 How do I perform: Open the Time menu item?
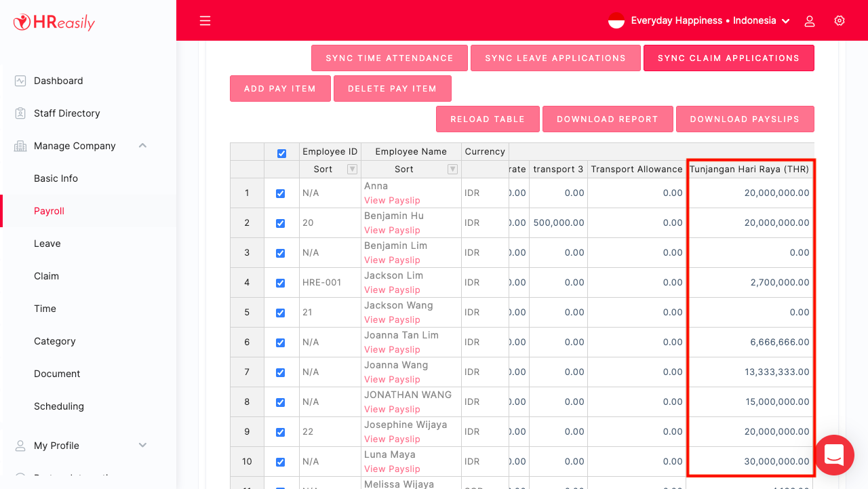(x=45, y=309)
